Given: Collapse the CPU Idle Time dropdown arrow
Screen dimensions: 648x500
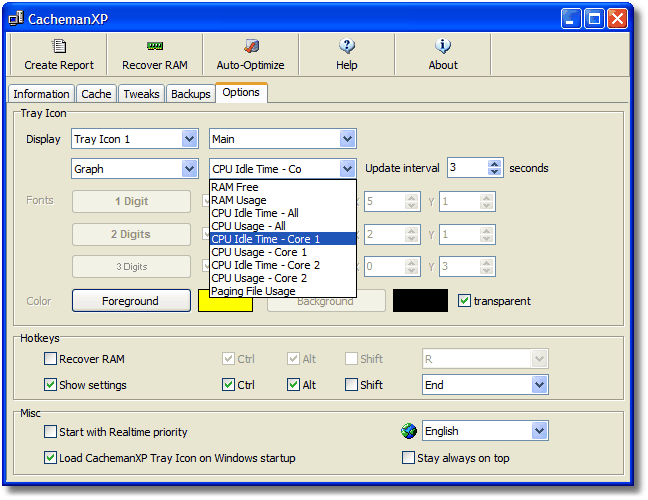Looking at the screenshot, I should (347, 169).
